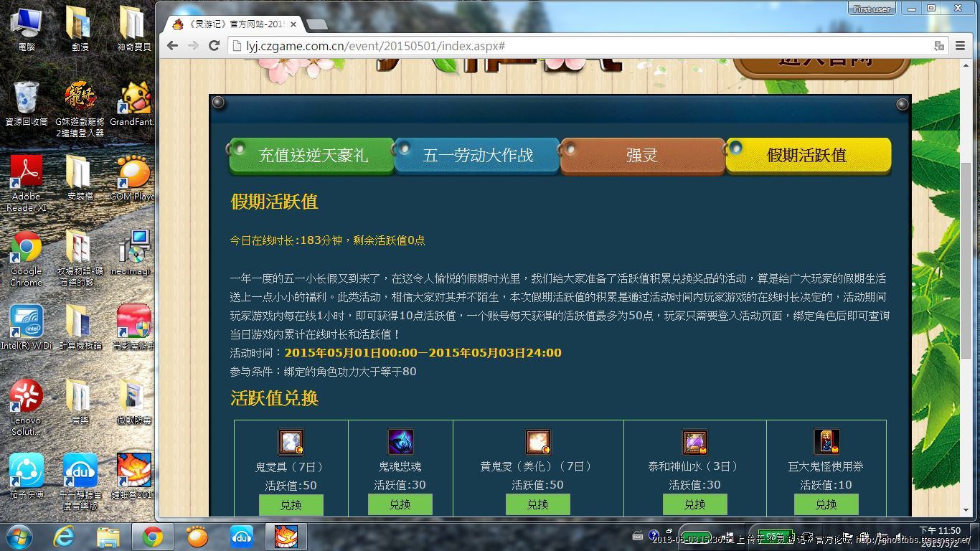Click the 鬼魂忠魂 item icon
This screenshot has width=980, height=551.
[400, 442]
